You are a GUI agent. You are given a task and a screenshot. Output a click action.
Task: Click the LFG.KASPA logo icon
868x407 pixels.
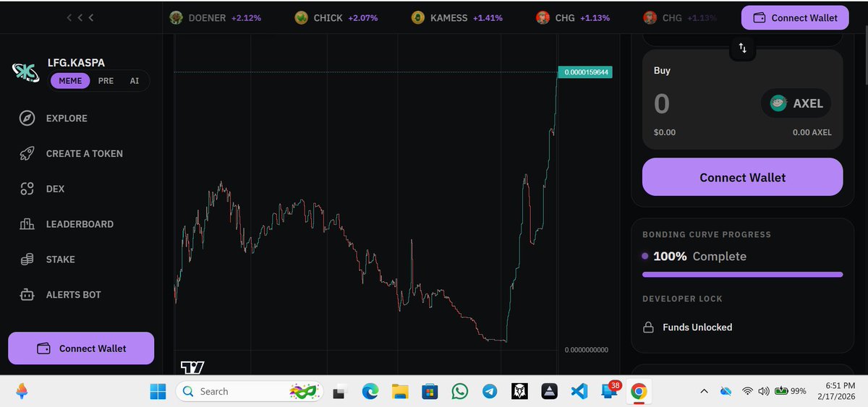[x=25, y=72]
